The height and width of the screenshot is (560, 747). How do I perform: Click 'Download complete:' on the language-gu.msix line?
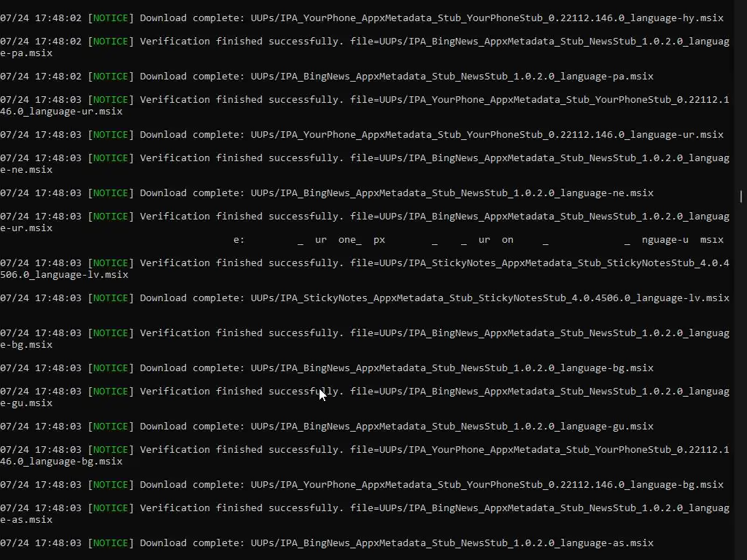click(192, 426)
